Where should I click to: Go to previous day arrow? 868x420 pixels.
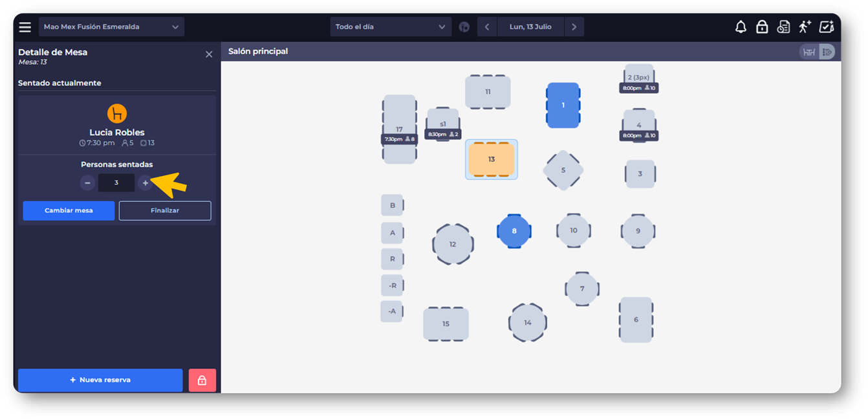[487, 27]
